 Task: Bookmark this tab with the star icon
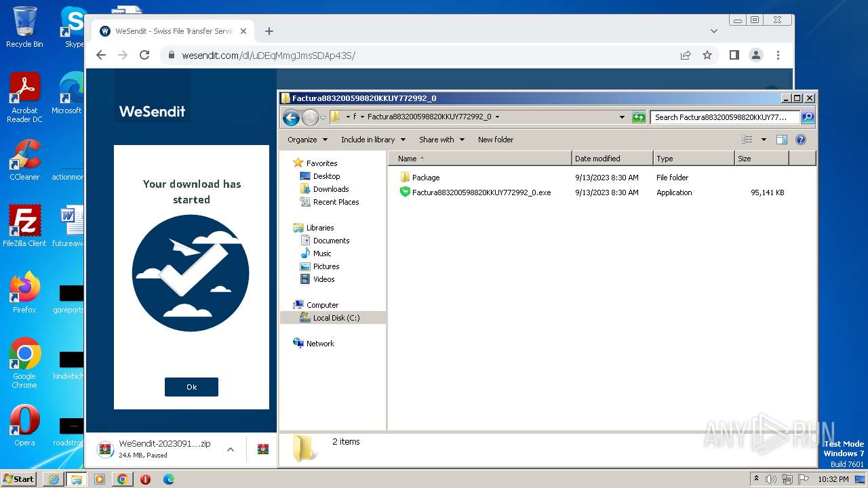coord(707,55)
